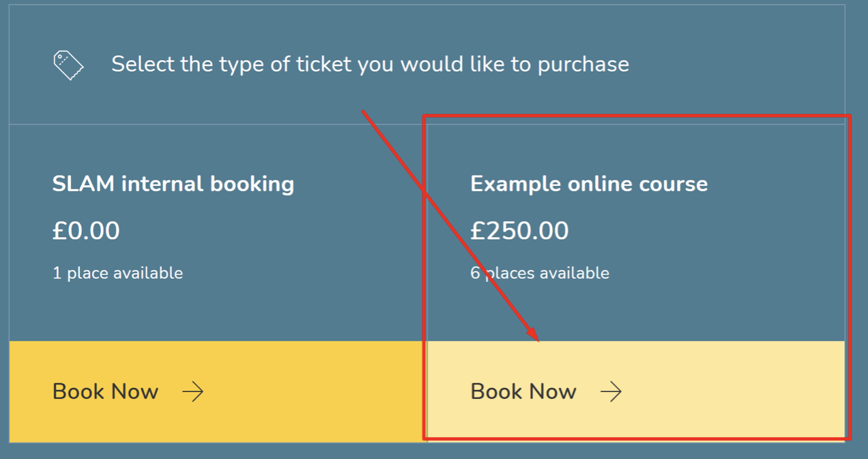Click the arrow icon for Example online course
The image size is (868, 459).
click(x=611, y=391)
